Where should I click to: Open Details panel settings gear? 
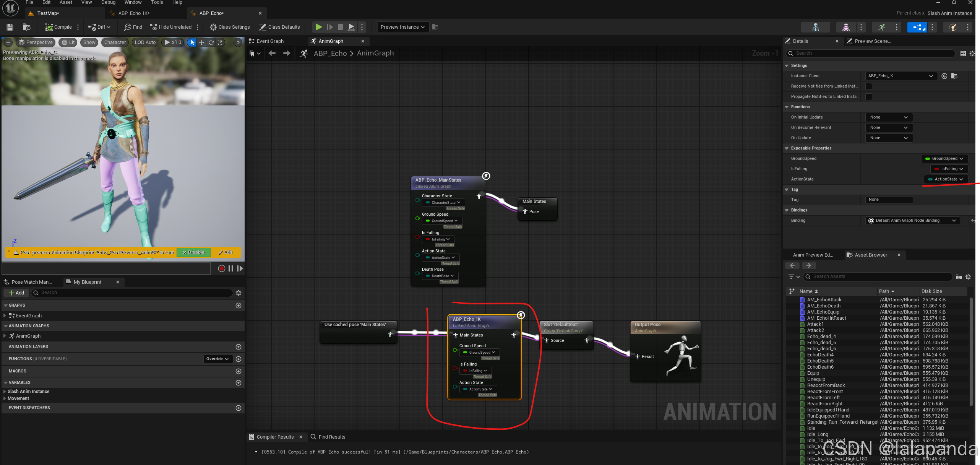click(972, 54)
